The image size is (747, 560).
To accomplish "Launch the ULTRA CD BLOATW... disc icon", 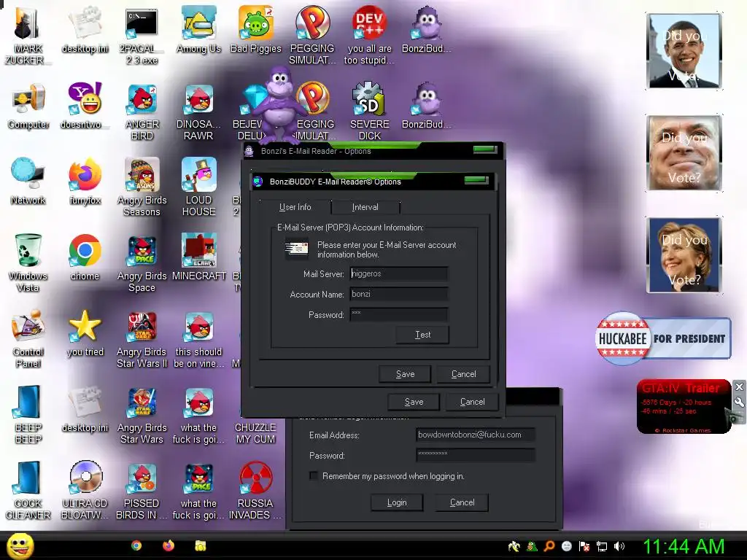I will tap(85, 489).
